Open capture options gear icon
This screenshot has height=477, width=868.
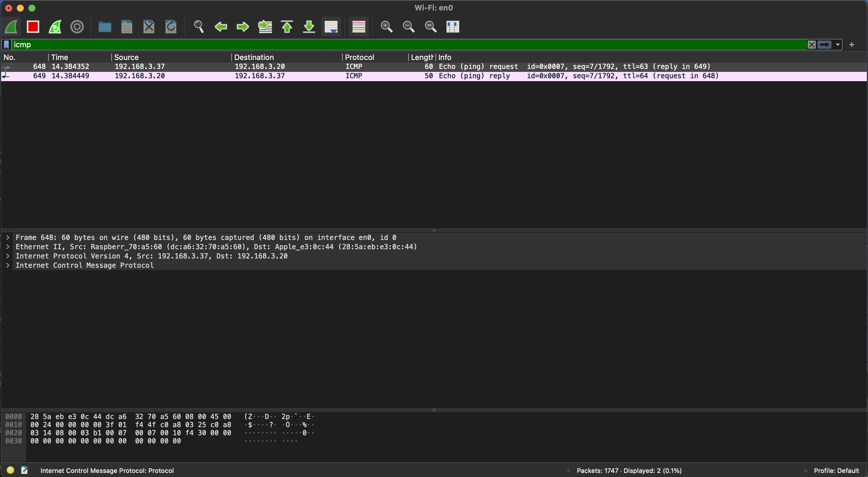click(77, 27)
